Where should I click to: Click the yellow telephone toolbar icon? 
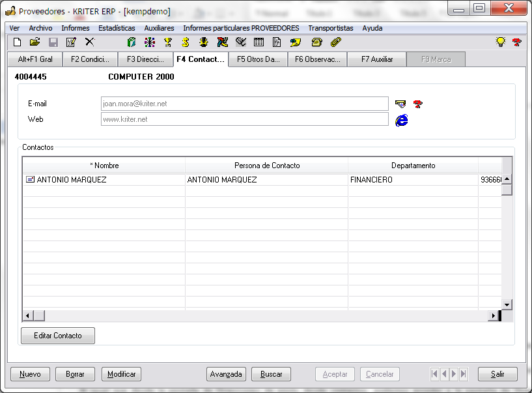[x=316, y=42]
